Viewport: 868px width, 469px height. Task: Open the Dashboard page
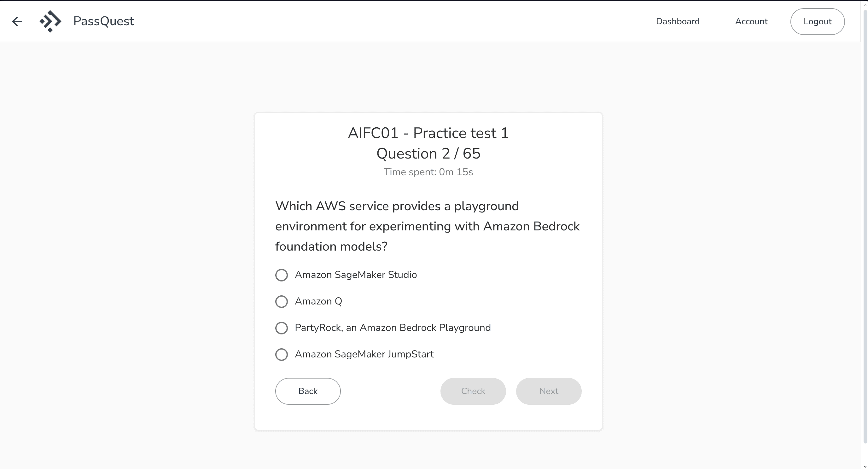pos(678,21)
